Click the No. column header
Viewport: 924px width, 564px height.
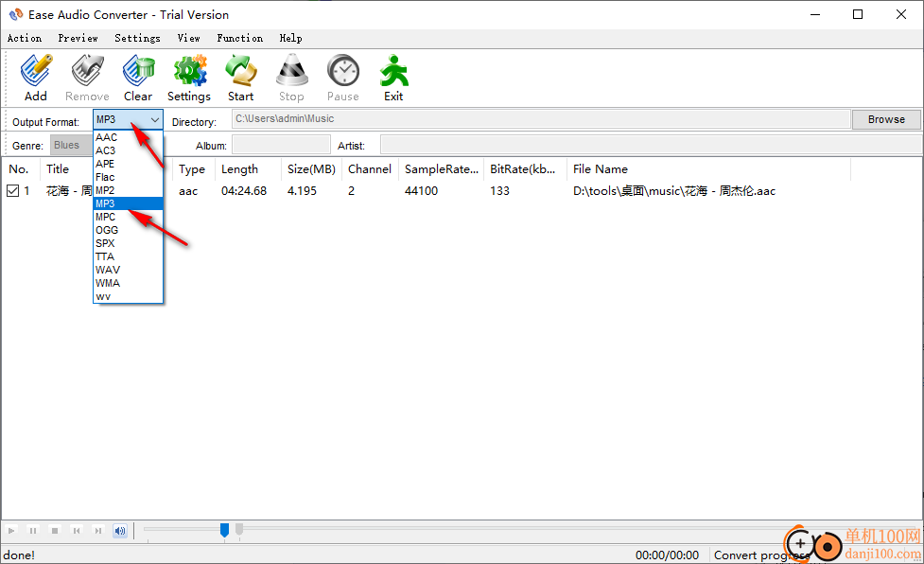(21, 169)
